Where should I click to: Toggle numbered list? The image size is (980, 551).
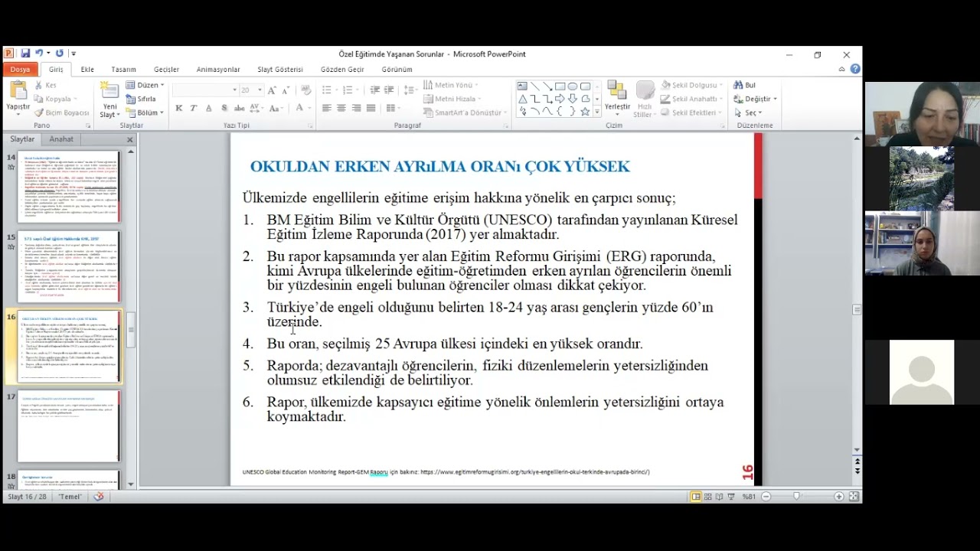(x=349, y=90)
